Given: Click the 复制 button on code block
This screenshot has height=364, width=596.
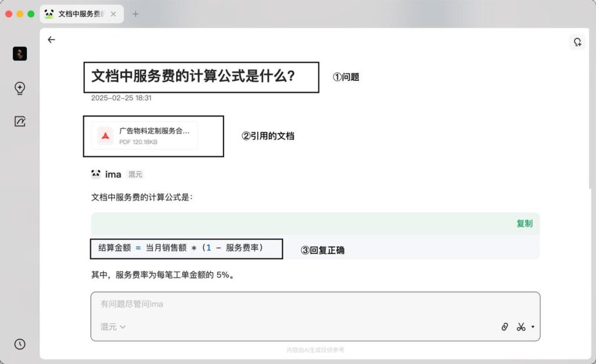Looking at the screenshot, I should [x=524, y=223].
